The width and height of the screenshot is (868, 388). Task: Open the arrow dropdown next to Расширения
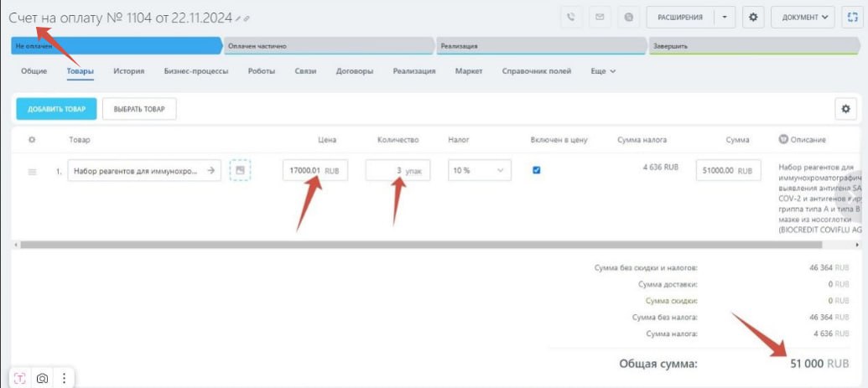tap(725, 17)
